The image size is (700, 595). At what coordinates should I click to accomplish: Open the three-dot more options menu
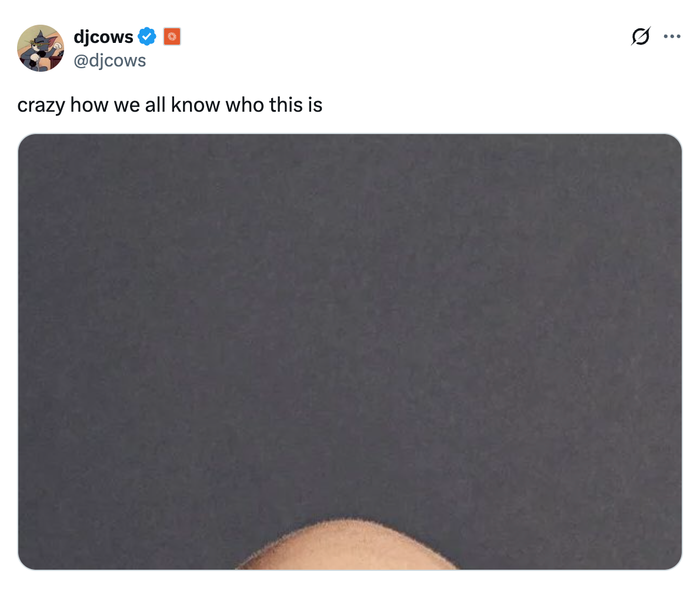[x=672, y=36]
